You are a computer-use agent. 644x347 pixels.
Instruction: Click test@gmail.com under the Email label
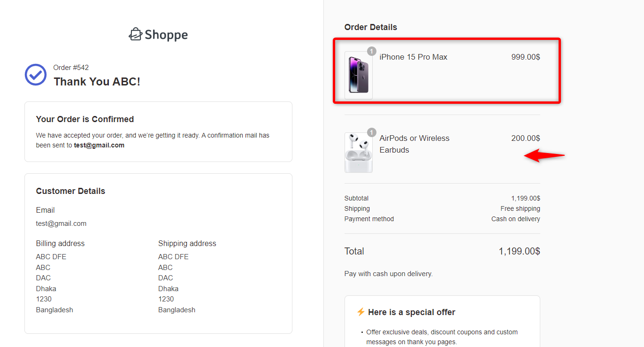[x=61, y=224]
